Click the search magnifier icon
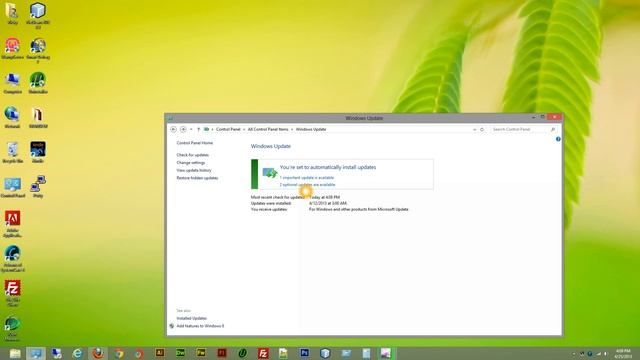Viewport: 640px width, 360px height. 553,129
